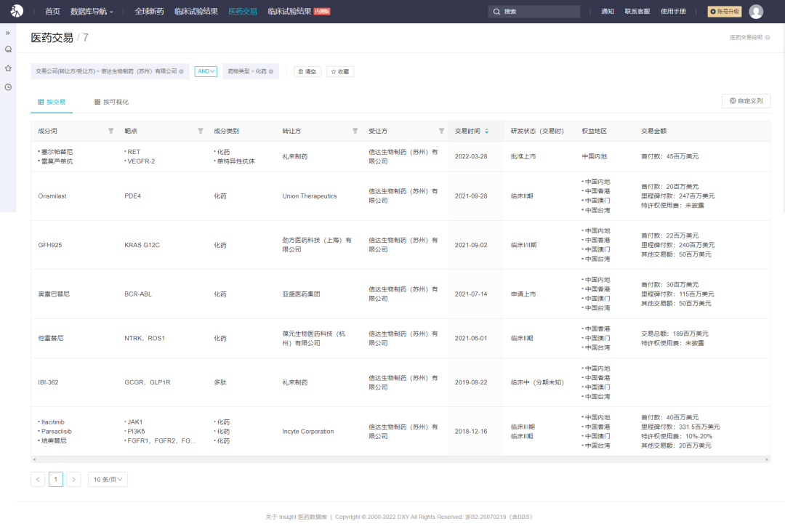This screenshot has height=532, width=785.
Task: Open 联系客服 in the top bar
Action: 637,12
